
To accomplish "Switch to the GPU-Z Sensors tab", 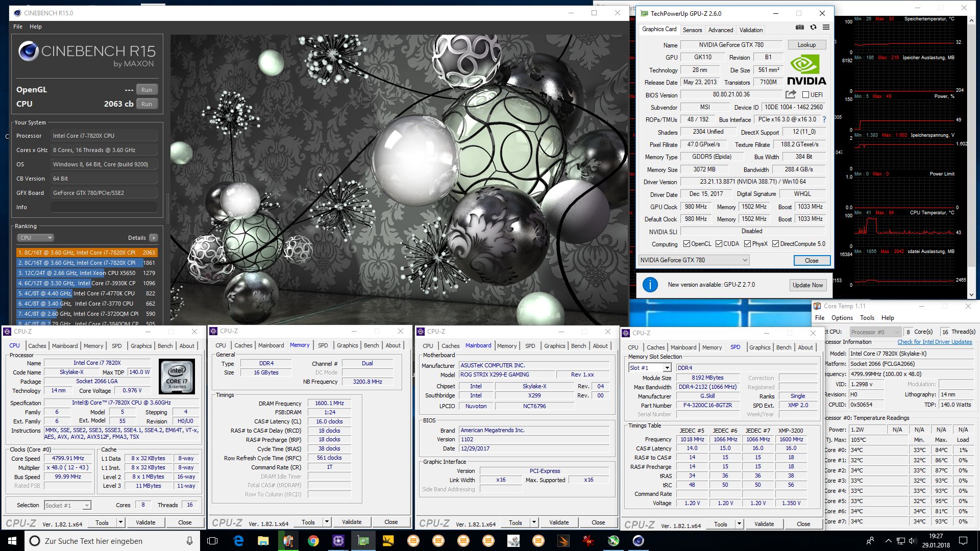I will 692,30.
